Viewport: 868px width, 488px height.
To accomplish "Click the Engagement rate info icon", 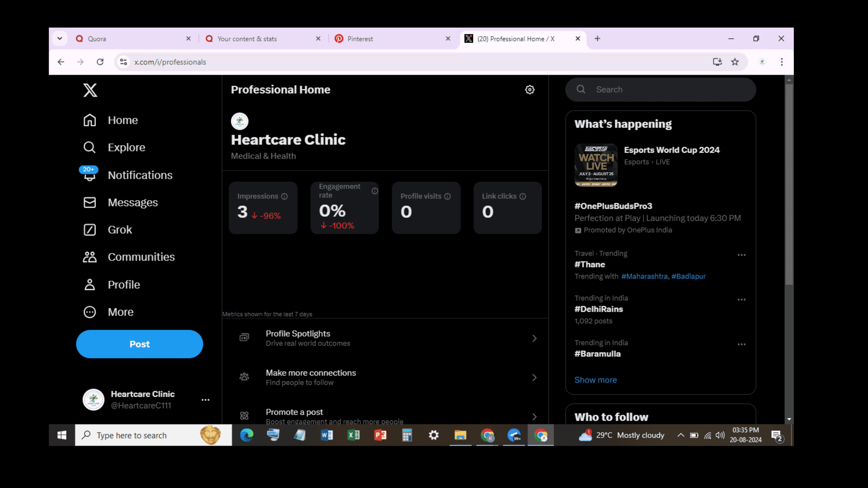I will pyautogui.click(x=375, y=191).
